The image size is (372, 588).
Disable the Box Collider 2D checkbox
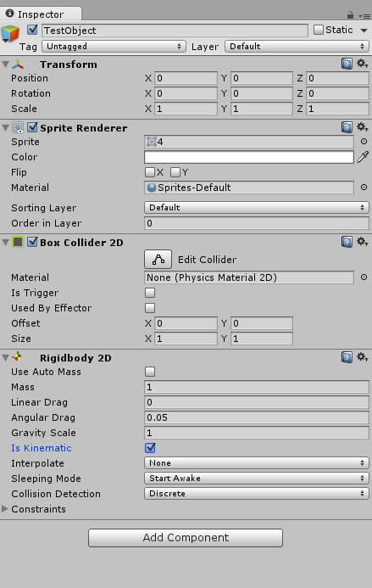coord(32,242)
